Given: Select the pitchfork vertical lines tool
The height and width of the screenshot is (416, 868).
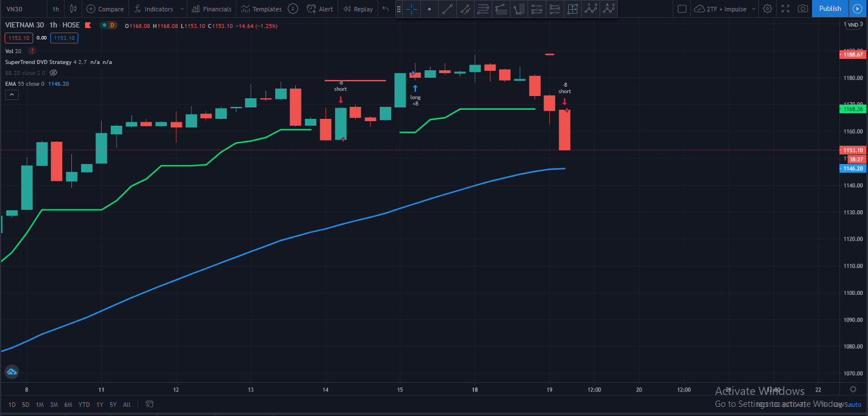Looking at the screenshot, I should click(519, 9).
